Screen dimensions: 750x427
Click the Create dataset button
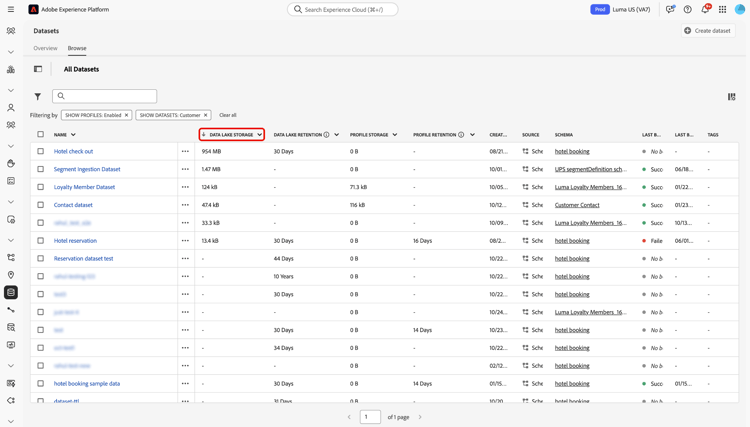point(708,31)
